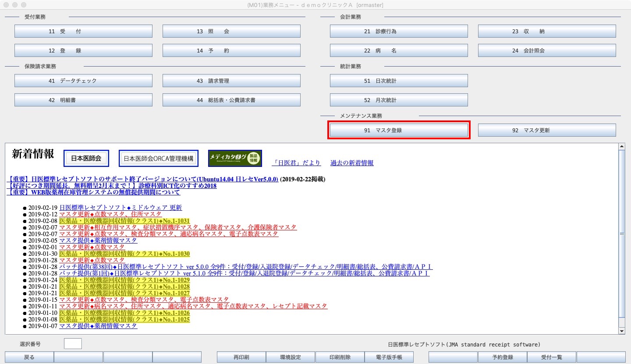
Task: Click the メディカタログ banner image
Action: pyautogui.click(x=235, y=159)
